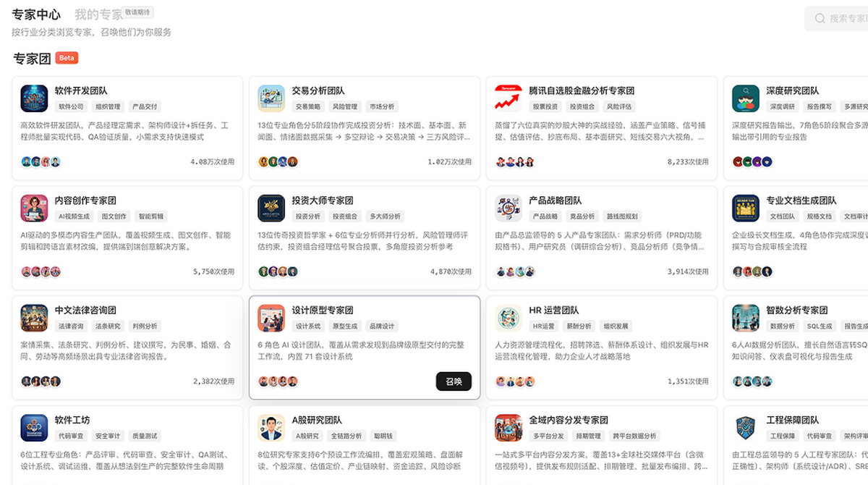Select the 软件公司 tag

[71, 106]
